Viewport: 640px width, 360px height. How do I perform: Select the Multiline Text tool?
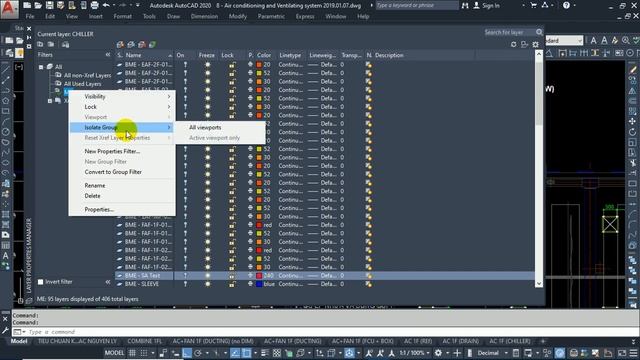(x=5, y=256)
